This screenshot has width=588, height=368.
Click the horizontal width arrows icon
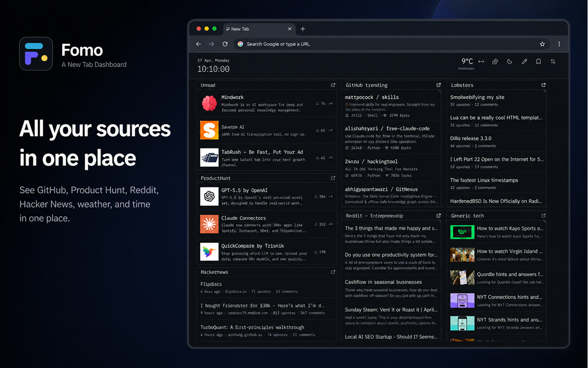point(481,62)
